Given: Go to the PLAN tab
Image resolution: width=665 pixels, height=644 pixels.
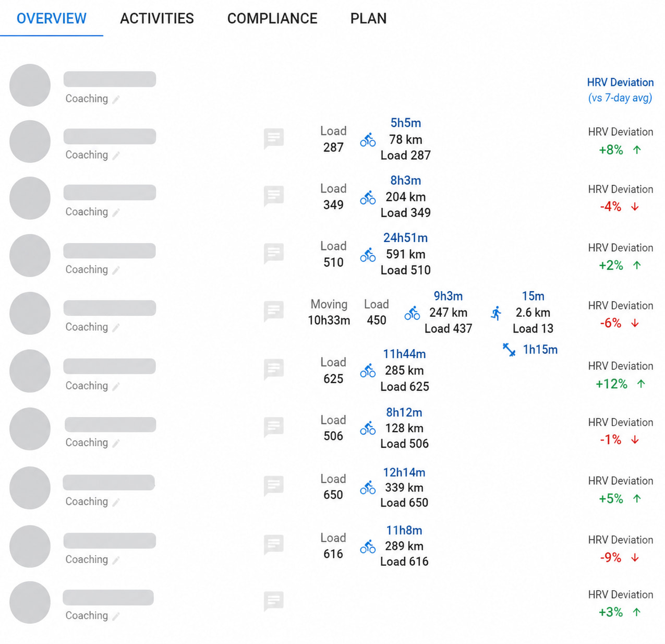Looking at the screenshot, I should (x=368, y=18).
